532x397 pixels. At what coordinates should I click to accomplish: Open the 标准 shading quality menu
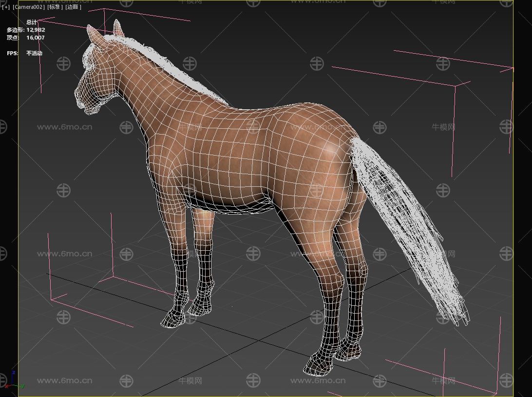(55, 7)
